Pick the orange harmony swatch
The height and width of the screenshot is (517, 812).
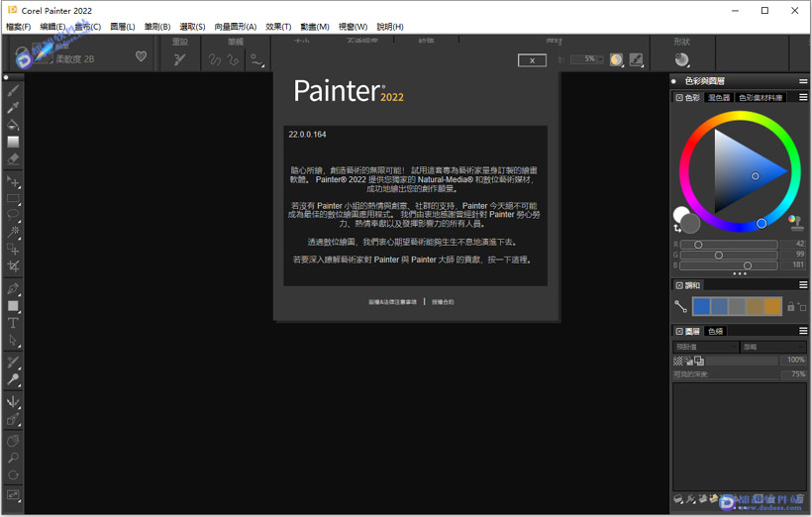point(772,306)
